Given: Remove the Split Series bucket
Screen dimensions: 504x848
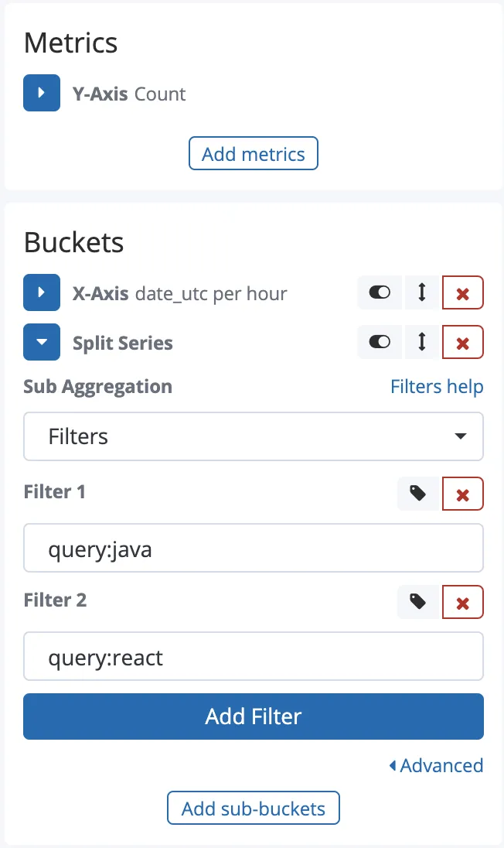Looking at the screenshot, I should pyautogui.click(x=462, y=343).
